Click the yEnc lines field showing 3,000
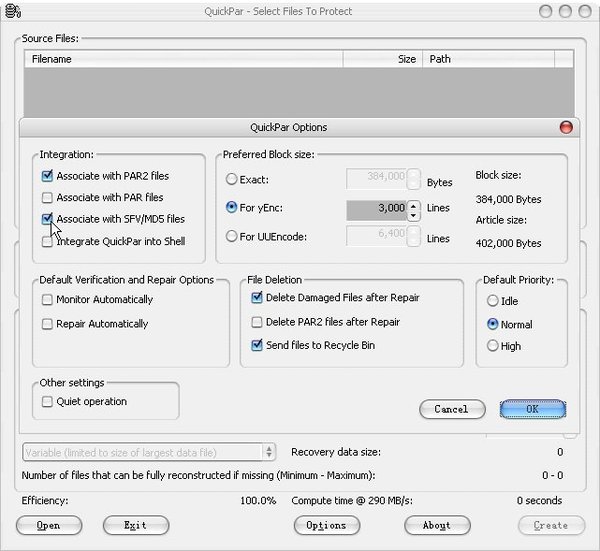Image resolution: width=600 pixels, height=551 pixels. (377, 210)
